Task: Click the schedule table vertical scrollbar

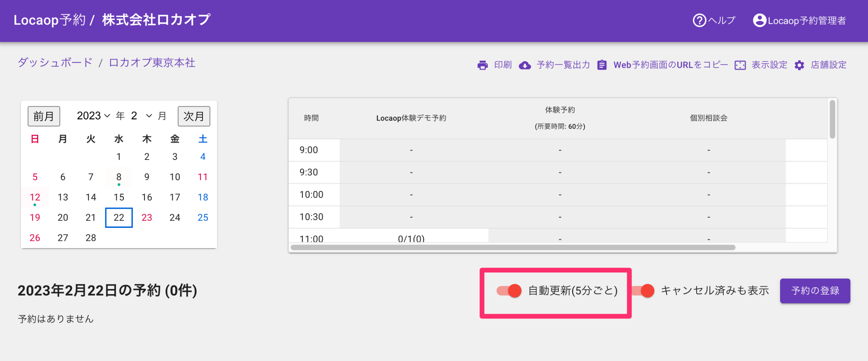Action: (x=832, y=119)
